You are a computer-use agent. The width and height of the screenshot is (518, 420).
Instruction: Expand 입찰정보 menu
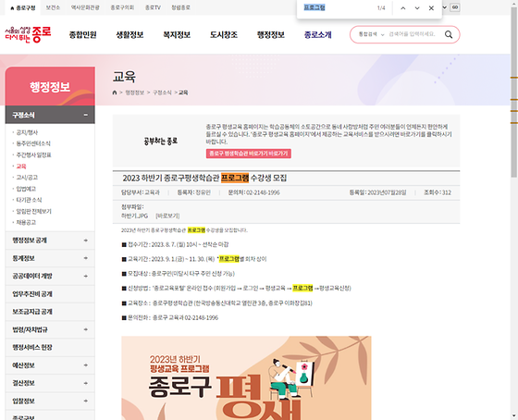[x=85, y=401]
